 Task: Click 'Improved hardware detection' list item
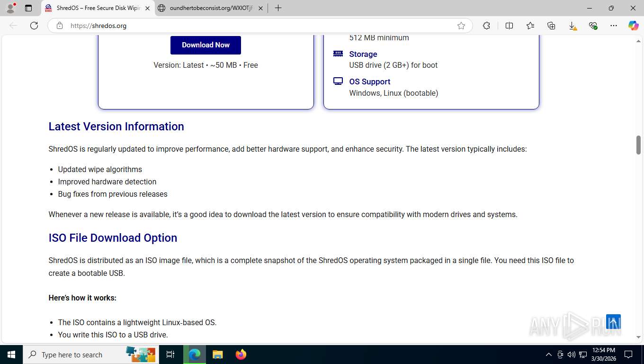(107, 182)
